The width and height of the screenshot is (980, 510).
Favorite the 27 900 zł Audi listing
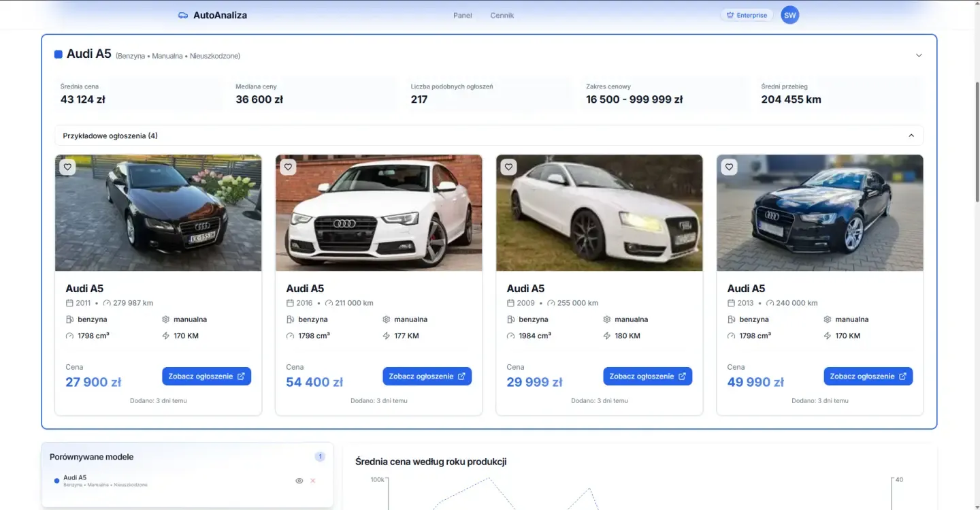(x=67, y=167)
